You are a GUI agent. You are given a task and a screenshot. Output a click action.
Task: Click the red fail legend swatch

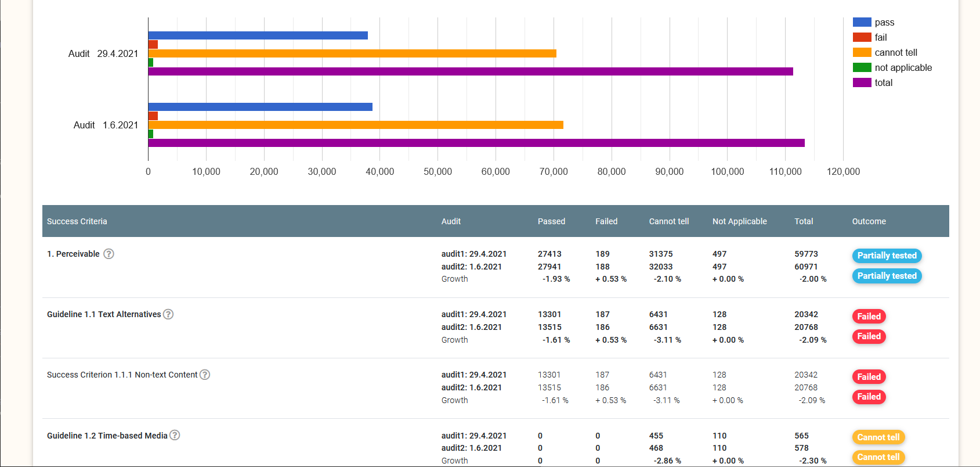click(x=862, y=37)
